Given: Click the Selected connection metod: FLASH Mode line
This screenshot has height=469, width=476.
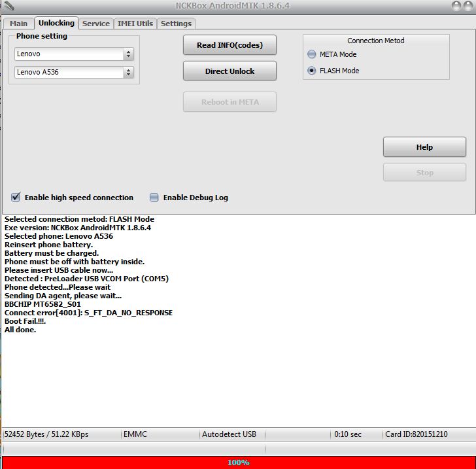Looking at the screenshot, I should click(x=80, y=219).
